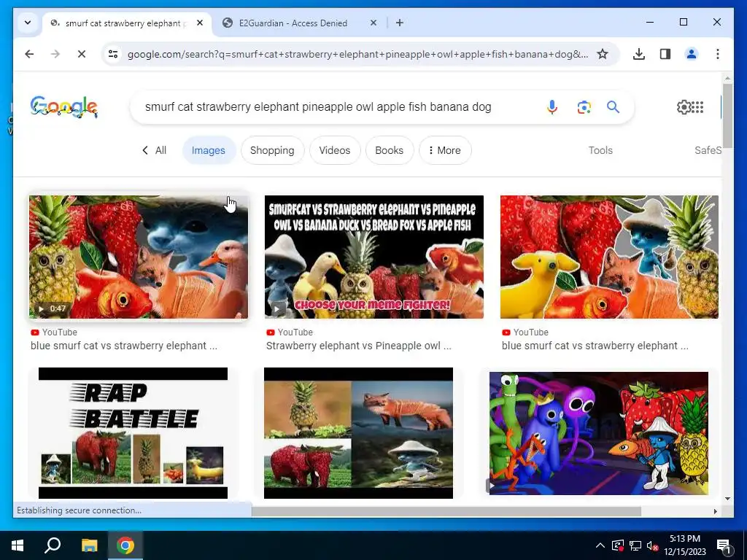Switch to the E2Guardian - Access Denied tab
Viewport: 747px width, 560px height.
pyautogui.click(x=293, y=23)
